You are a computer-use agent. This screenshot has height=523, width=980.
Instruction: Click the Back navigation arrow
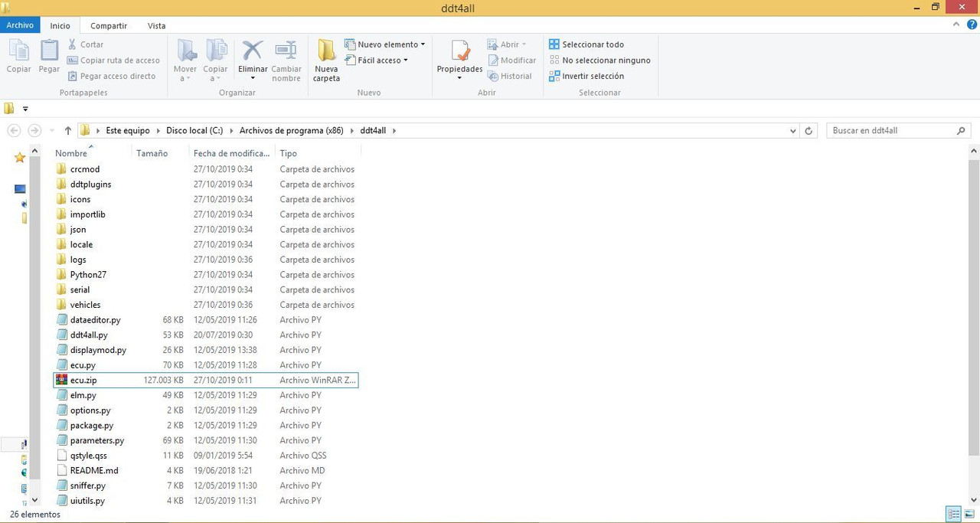click(x=14, y=131)
